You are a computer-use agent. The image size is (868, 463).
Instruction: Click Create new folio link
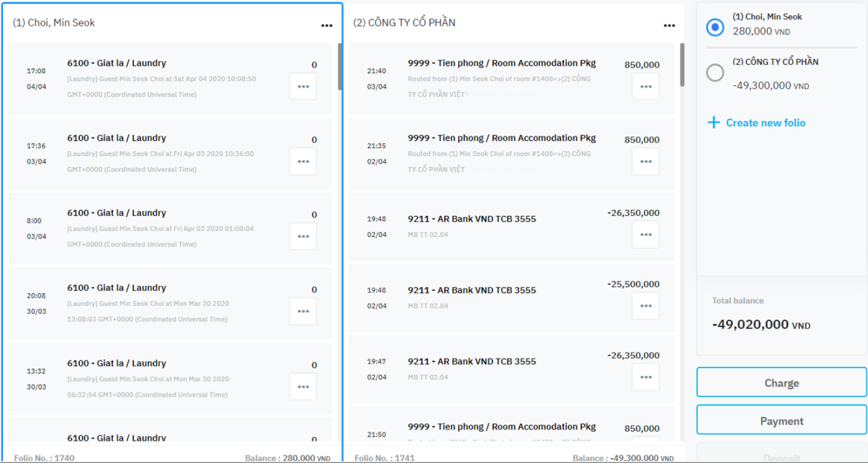765,123
